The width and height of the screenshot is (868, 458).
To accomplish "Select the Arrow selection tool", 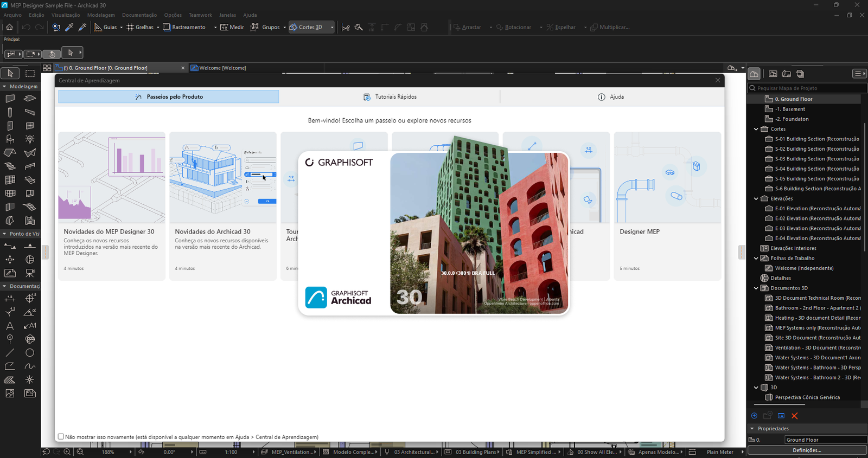I will click(x=10, y=73).
